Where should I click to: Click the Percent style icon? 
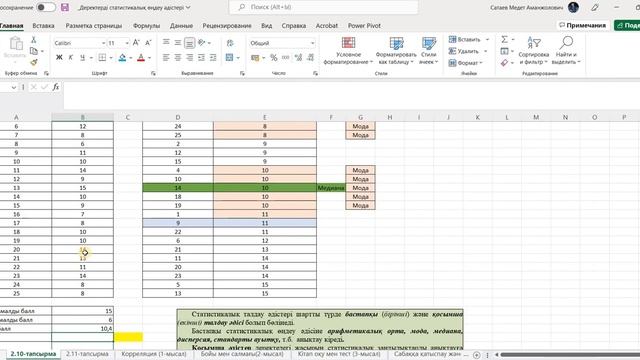pos(273,58)
